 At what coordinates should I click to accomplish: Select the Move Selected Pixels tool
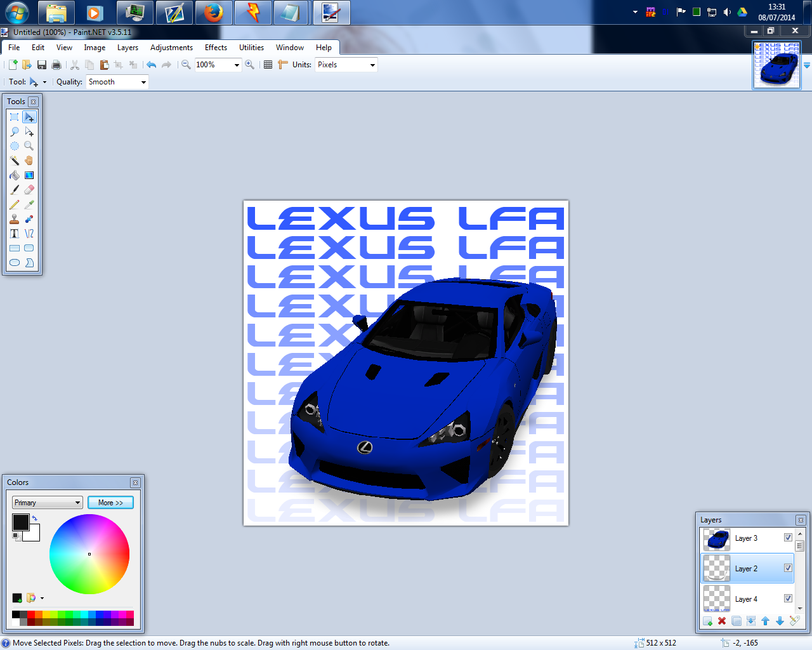29,117
